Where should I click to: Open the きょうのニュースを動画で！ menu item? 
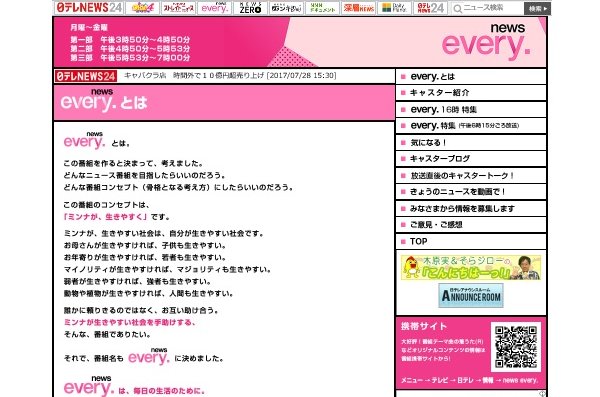[x=471, y=191]
